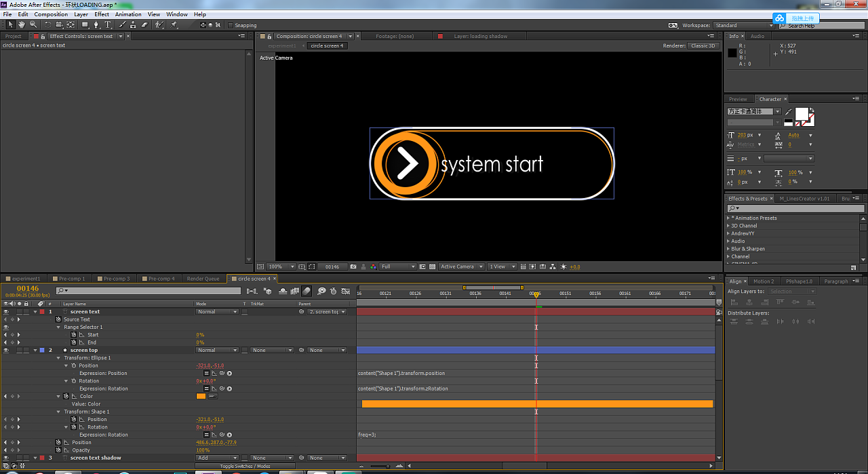Select the Pan Behind anchor point tool
The height and width of the screenshot is (474, 868).
click(x=71, y=24)
